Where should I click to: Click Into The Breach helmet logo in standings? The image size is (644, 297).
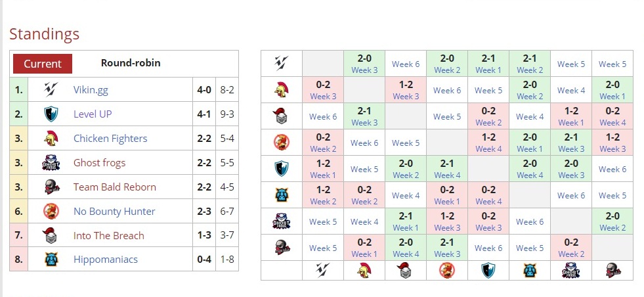pos(51,236)
